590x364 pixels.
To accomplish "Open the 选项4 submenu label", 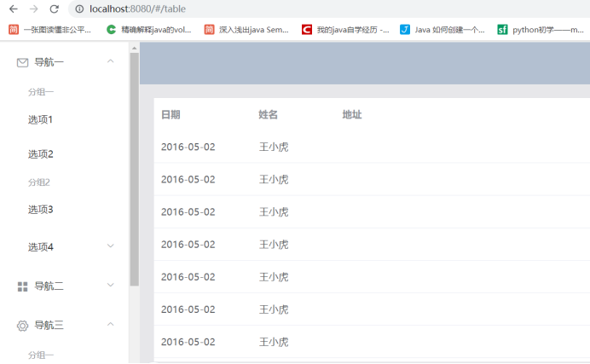I will click(41, 247).
